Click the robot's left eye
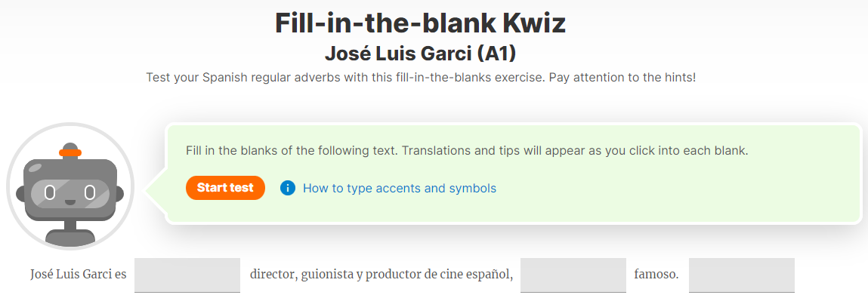Screen dimensions: 868x295 (x=50, y=193)
